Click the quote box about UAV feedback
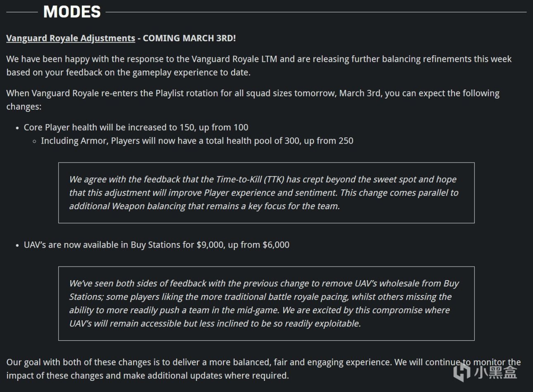Viewport: 533px width, 392px height. coord(266,303)
